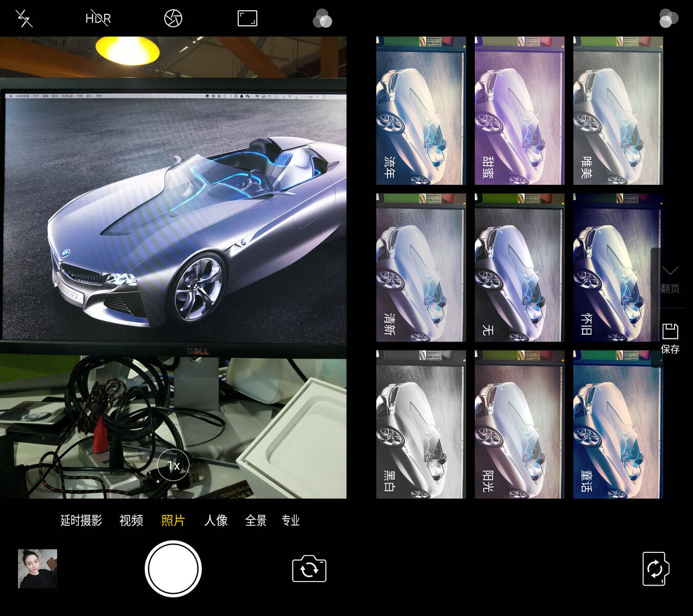Apply the 甜蜜 purple filter preview
The image size is (693, 616).
coord(519,110)
